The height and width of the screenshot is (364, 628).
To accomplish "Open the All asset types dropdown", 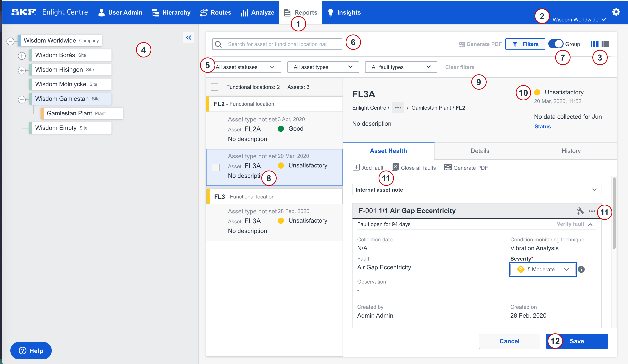I will tap(323, 67).
